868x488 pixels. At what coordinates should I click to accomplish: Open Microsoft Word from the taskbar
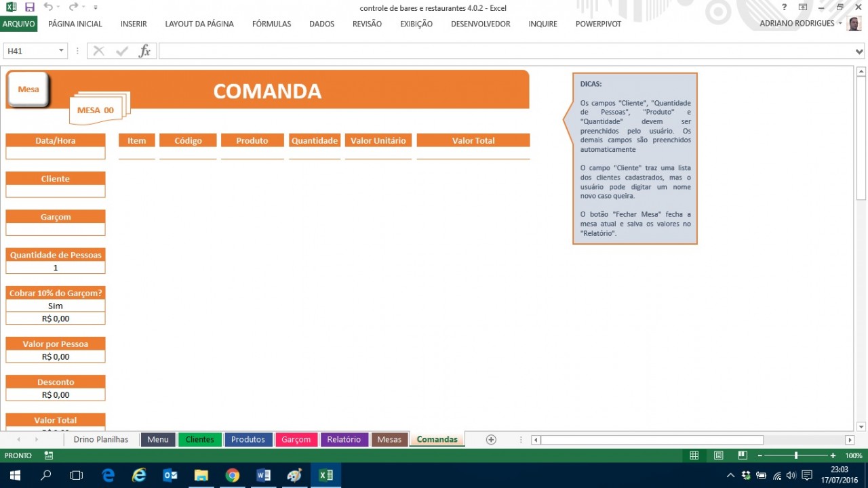point(264,475)
